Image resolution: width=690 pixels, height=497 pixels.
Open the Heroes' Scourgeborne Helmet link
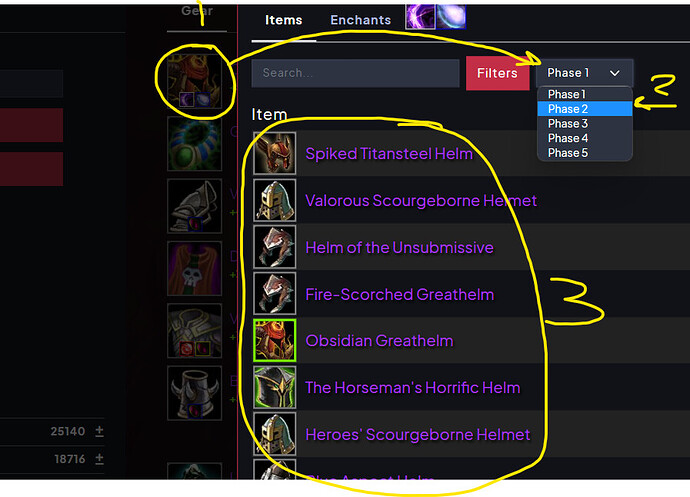click(x=418, y=434)
